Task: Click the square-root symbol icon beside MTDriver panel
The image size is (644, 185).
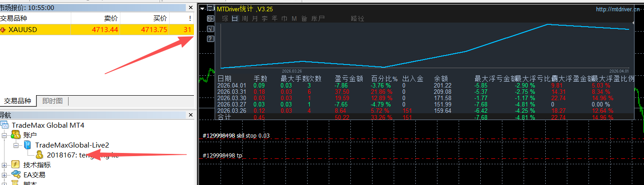Action: 211,28
